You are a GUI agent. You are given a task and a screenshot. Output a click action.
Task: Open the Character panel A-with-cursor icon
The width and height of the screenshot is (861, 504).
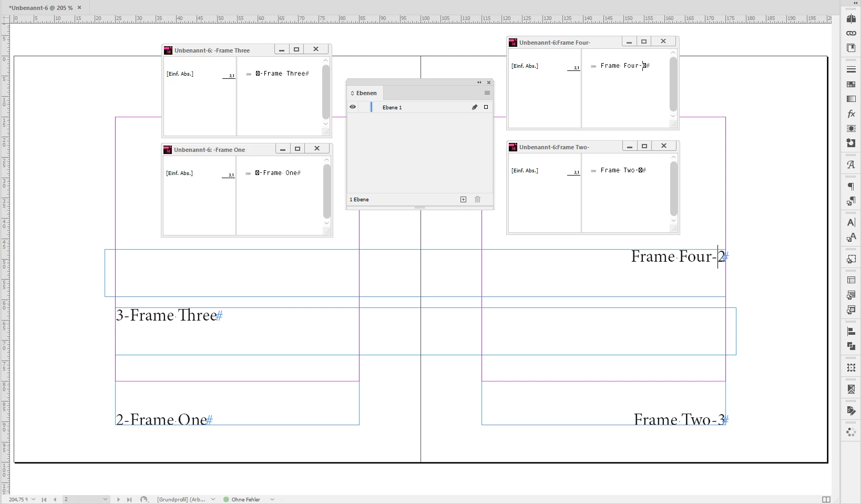coord(851,222)
